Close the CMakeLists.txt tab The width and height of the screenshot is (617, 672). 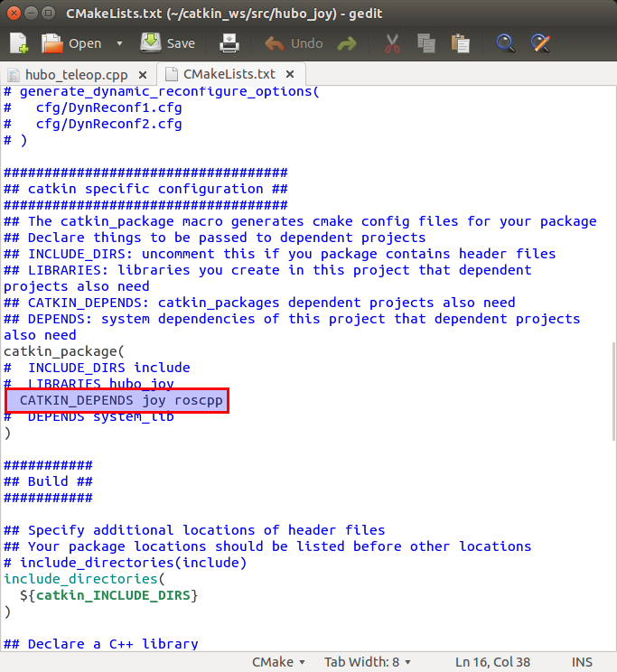point(290,74)
